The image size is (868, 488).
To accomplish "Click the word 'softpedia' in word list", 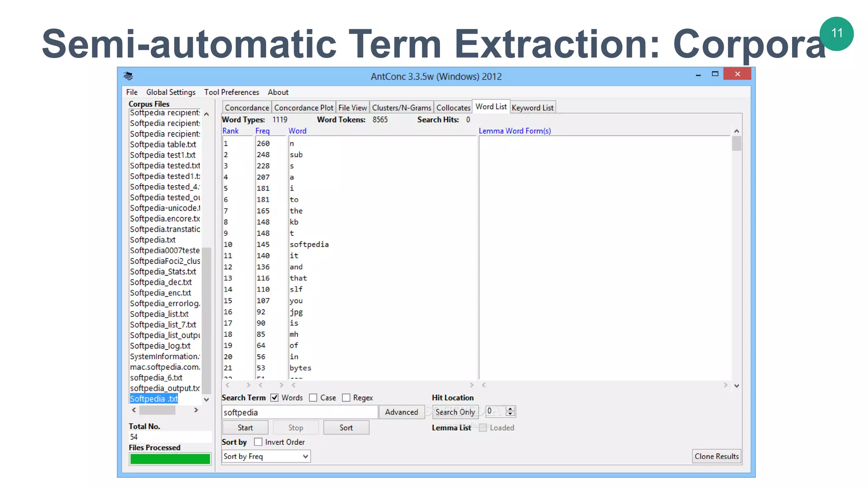I will (309, 244).
